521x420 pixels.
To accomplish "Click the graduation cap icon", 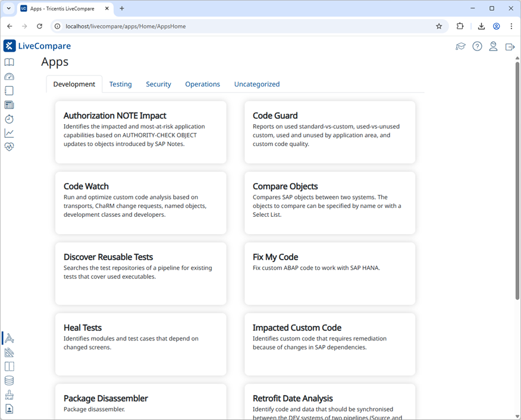I will coord(460,46).
